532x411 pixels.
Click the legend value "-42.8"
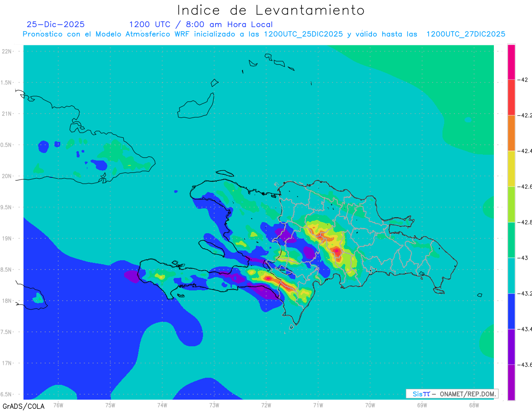[525, 222]
